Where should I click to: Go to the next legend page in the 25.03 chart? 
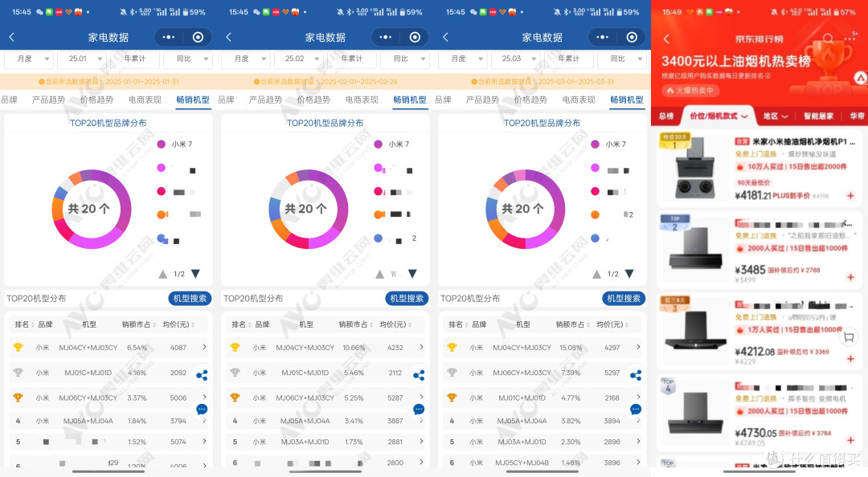point(629,273)
